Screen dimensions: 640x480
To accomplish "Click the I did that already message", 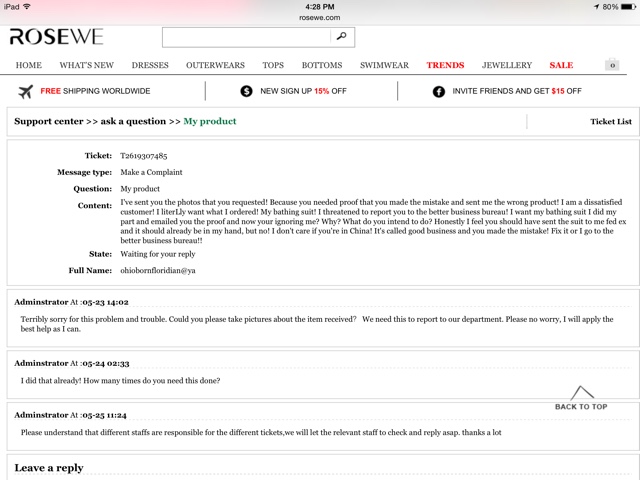I will point(120,381).
